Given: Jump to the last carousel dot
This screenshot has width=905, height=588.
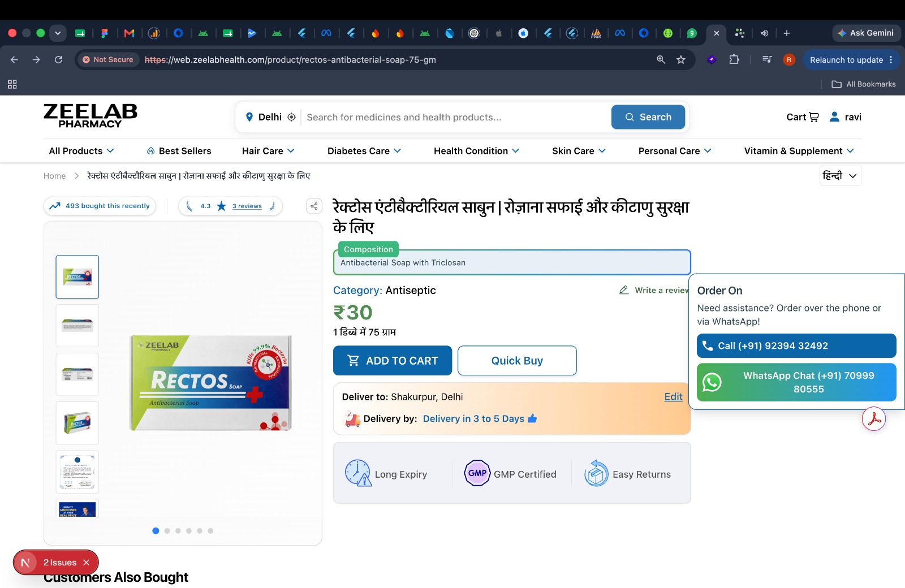Looking at the screenshot, I should pyautogui.click(x=210, y=531).
